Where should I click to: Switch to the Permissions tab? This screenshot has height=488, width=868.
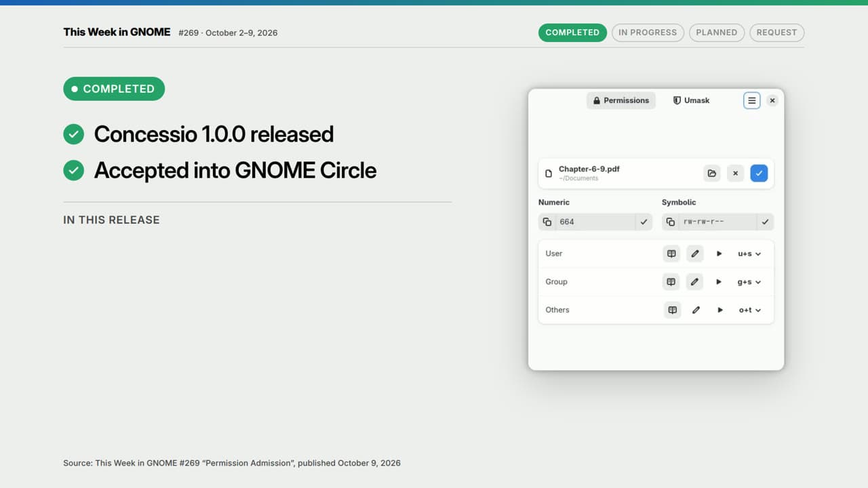tap(621, 100)
